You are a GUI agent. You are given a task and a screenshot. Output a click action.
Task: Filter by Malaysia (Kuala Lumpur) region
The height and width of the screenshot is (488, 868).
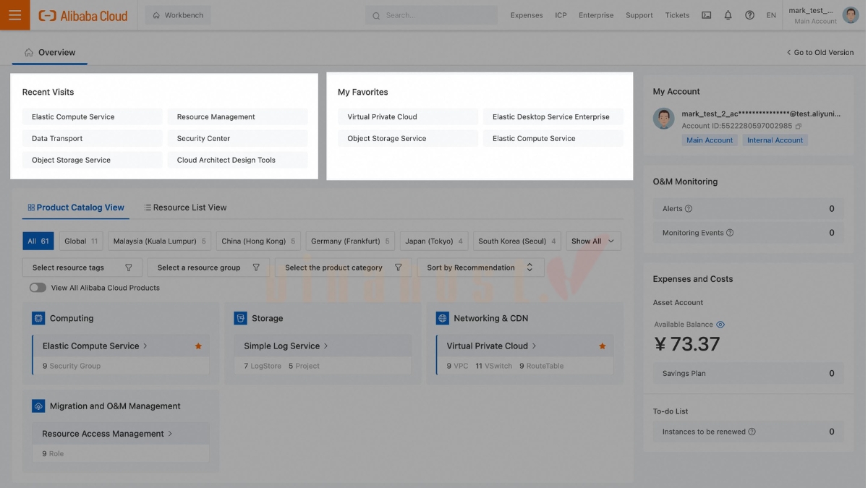point(159,241)
